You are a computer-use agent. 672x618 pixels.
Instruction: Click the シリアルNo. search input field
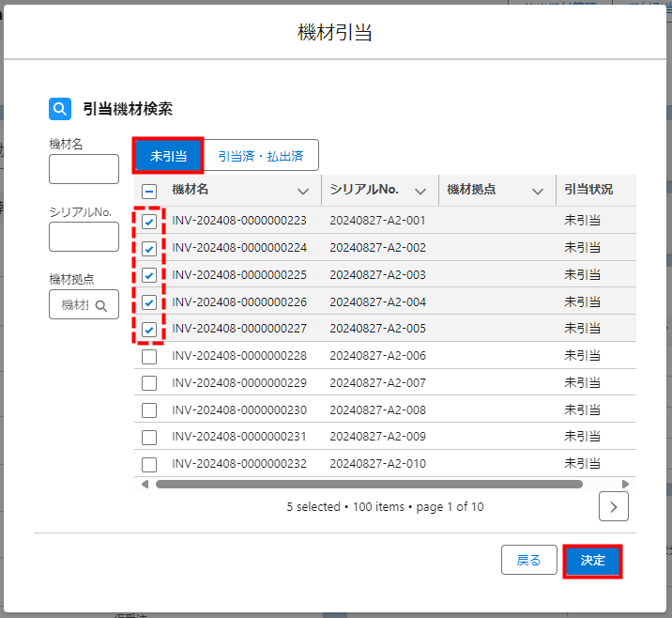pyautogui.click(x=84, y=237)
